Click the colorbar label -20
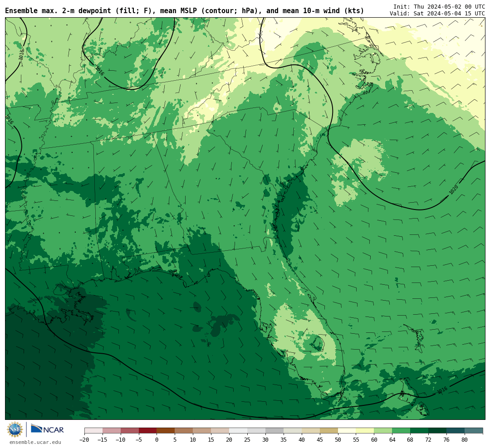490x448 pixels. (x=84, y=440)
